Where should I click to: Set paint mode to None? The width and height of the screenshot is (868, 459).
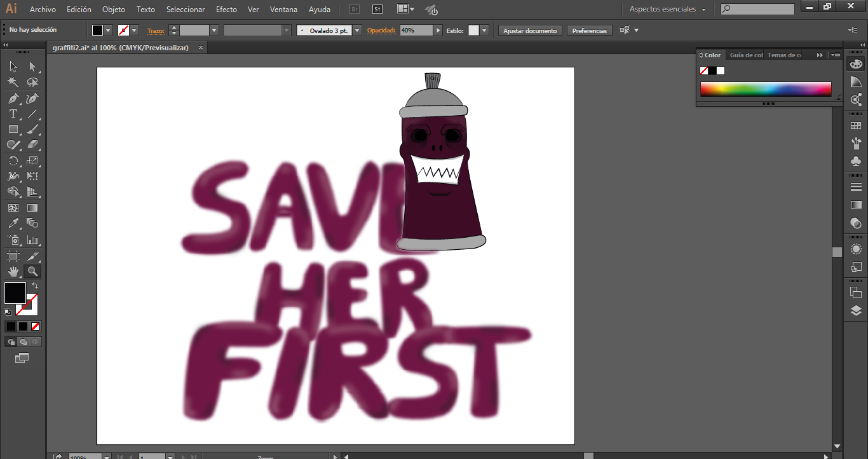36,326
